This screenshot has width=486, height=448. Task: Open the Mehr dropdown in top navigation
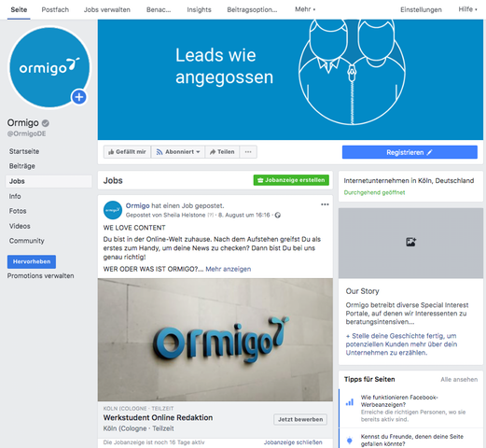tap(305, 9)
